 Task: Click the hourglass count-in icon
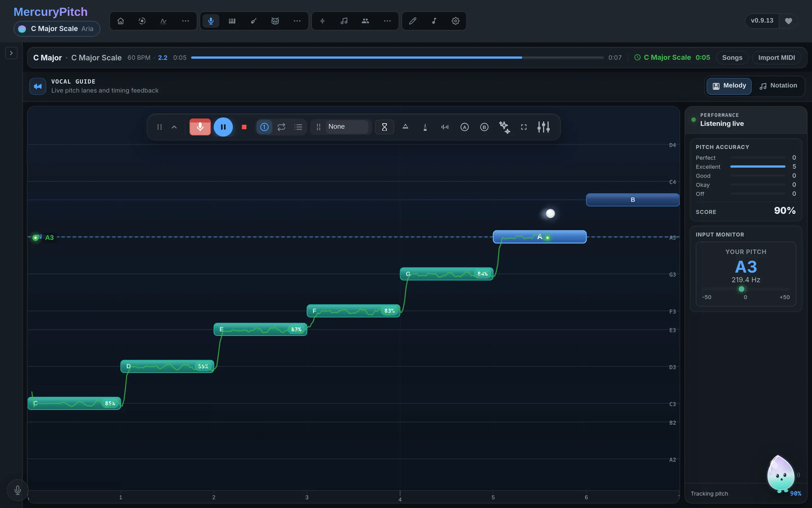[x=385, y=127]
